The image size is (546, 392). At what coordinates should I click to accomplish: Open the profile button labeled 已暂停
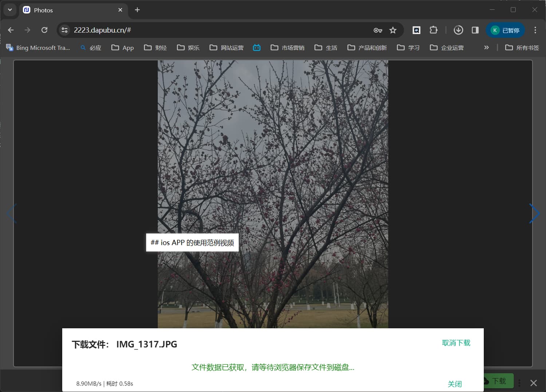(x=506, y=30)
